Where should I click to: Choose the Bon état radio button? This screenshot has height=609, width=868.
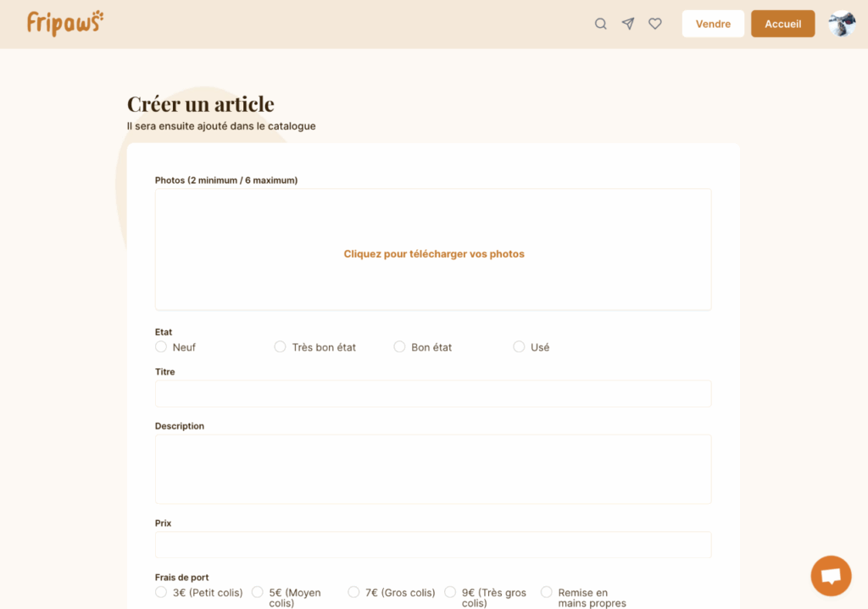coord(399,347)
